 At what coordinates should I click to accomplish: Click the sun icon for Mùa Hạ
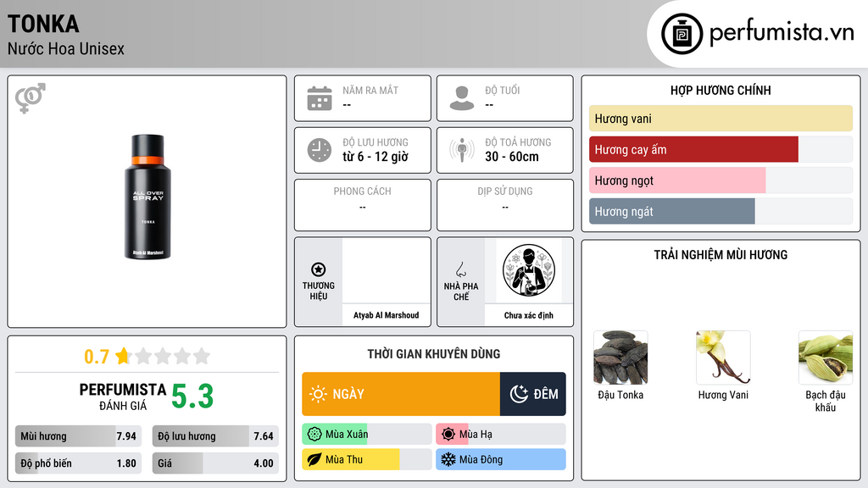coord(448,435)
